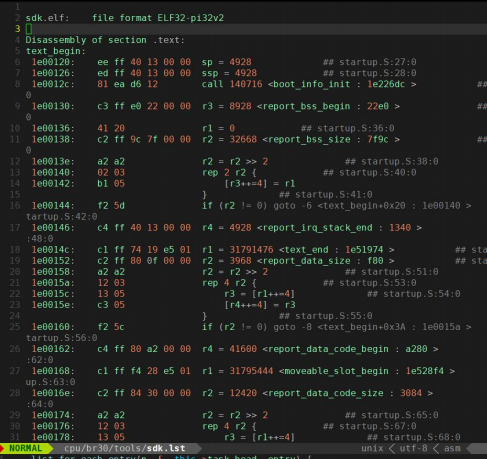Click '[r4++=4] = r3' on line 23
Screen dimensions: 487x459
point(259,305)
